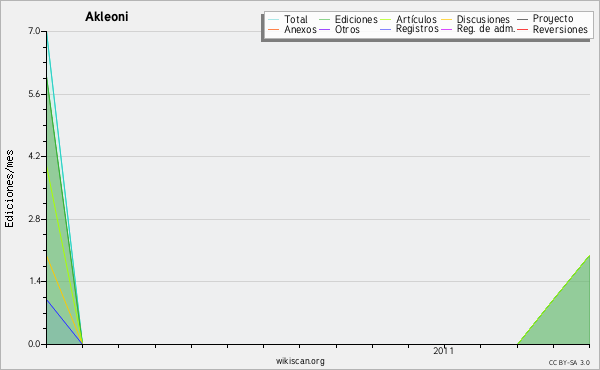Click the 2011 x-axis label
Screen dimensions: 600x370
pos(443,351)
